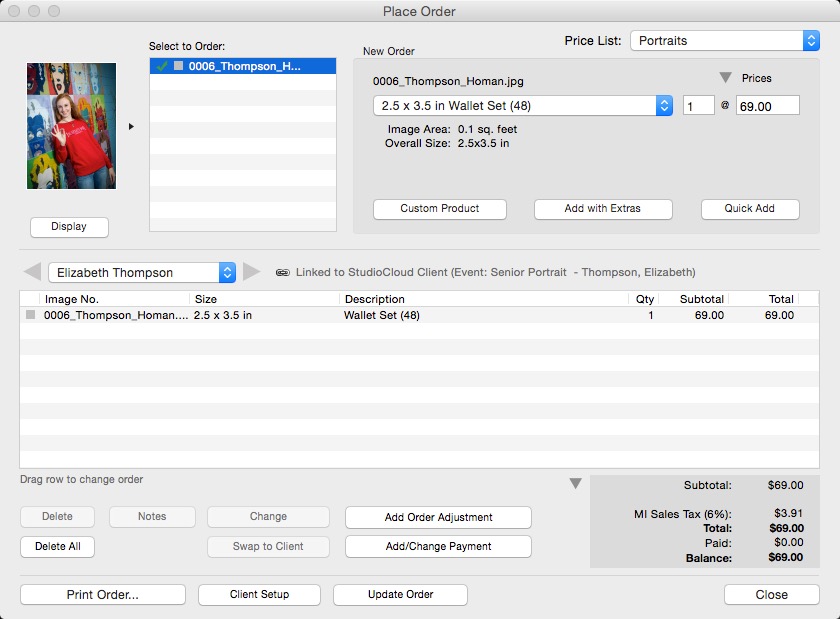Screen dimensions: 840x619
Task: Collapse the Prices disclosure triangle
Action: coord(725,78)
